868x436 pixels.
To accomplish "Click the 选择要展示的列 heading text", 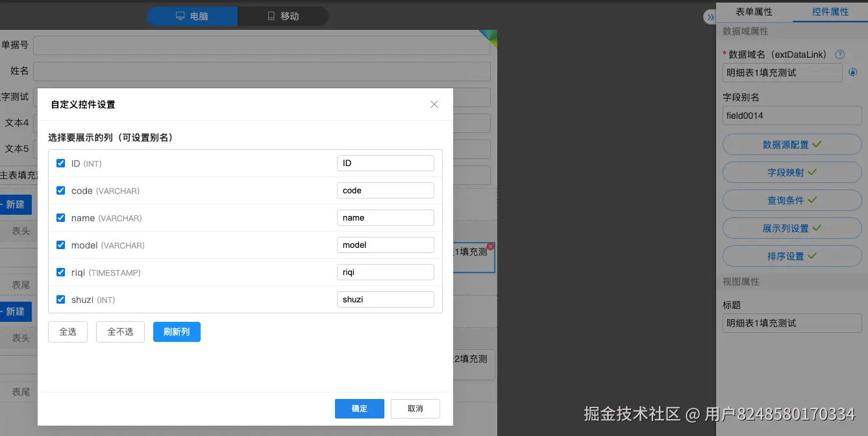I will (110, 138).
